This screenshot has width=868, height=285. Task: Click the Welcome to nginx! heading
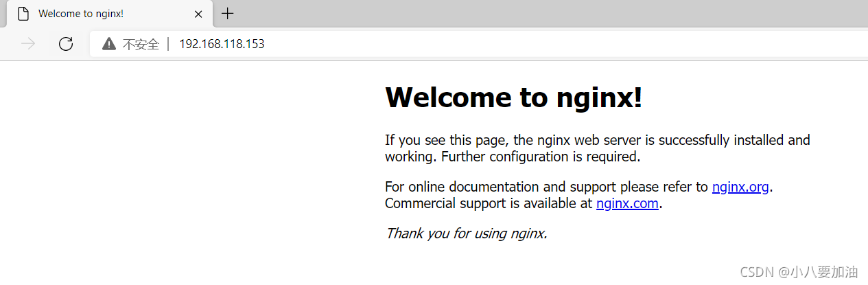pyautogui.click(x=514, y=98)
